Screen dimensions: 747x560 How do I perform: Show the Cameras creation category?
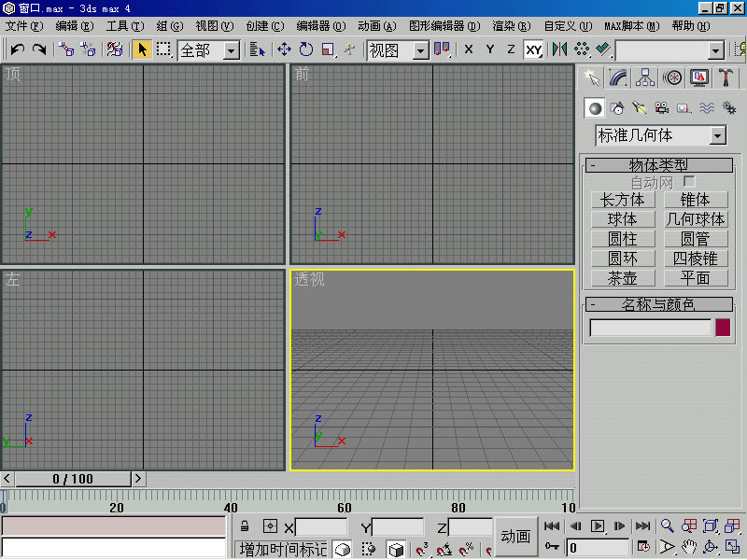[662, 108]
